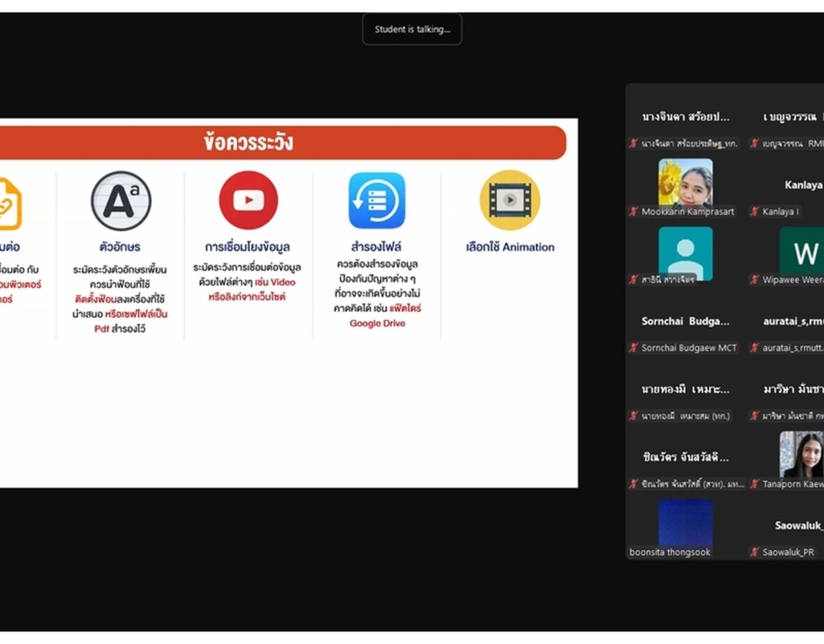Click the large 'auratai_s,rmu' tile name
Viewport: 824px width, 644px height.
pos(793,321)
